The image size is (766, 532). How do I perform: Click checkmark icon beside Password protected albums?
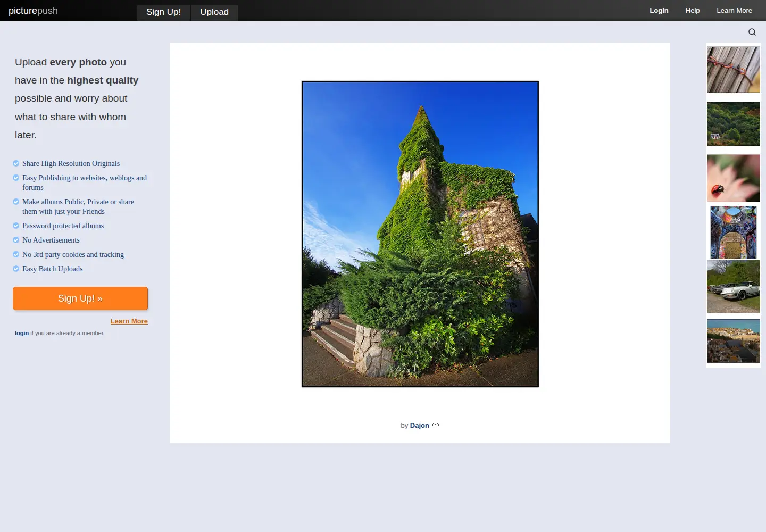pos(16,226)
